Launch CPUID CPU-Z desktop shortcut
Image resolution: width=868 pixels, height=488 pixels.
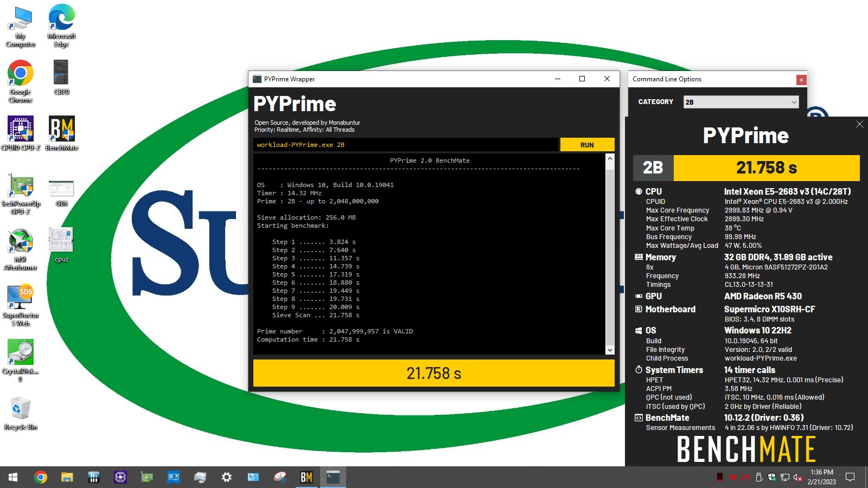pyautogui.click(x=21, y=133)
